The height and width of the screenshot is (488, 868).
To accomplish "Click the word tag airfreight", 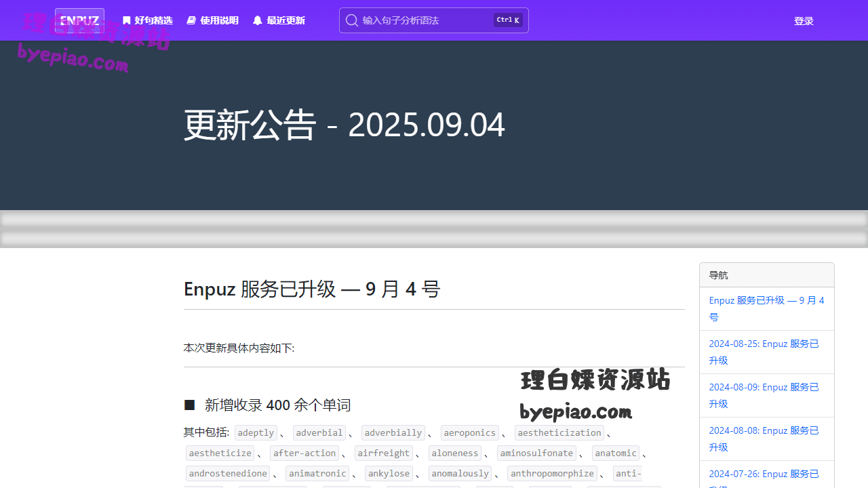I will click(384, 453).
